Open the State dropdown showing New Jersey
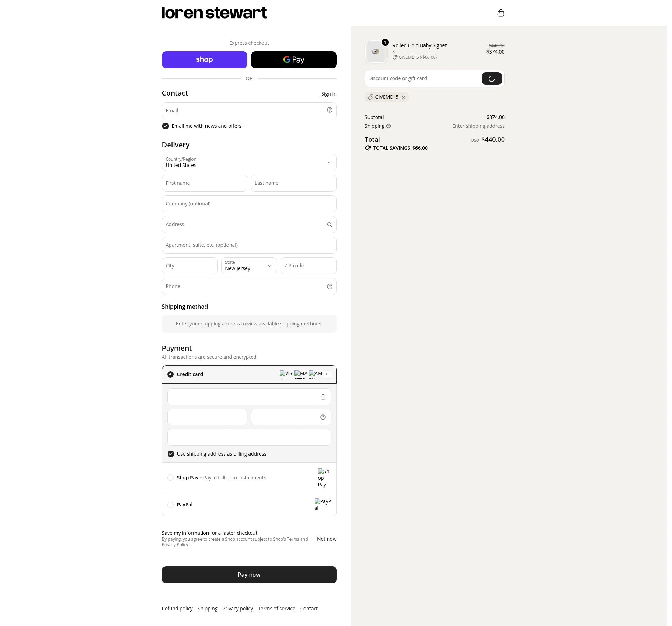 (x=249, y=266)
